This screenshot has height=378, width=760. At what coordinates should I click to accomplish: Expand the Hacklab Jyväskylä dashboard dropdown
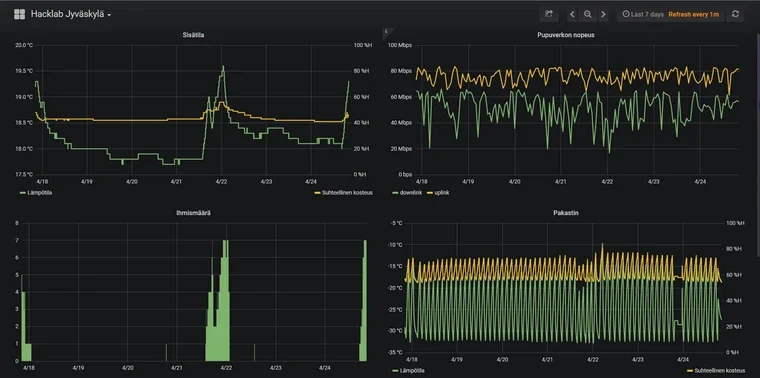click(71, 15)
